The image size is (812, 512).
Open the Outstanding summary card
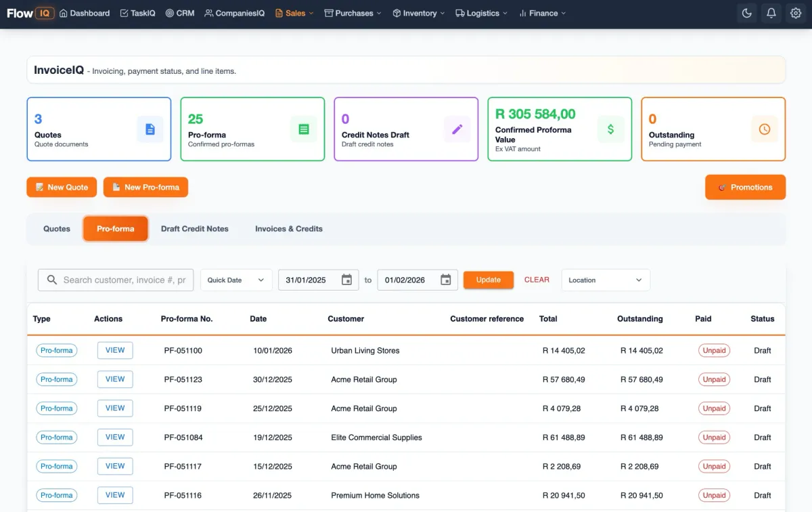point(713,129)
